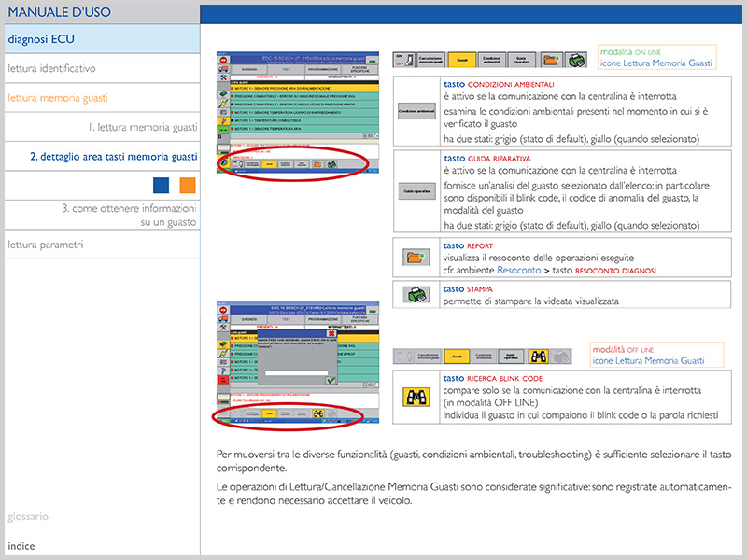Click the orange square swatch in sidebar
Screen dimensions: 747x560
coord(188,185)
